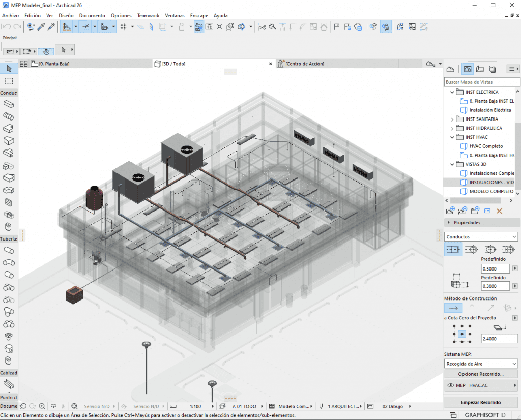Toggle visibility eye of MEP - HVAC.AC layer
This screenshot has height=420, width=521.
(x=450, y=386)
